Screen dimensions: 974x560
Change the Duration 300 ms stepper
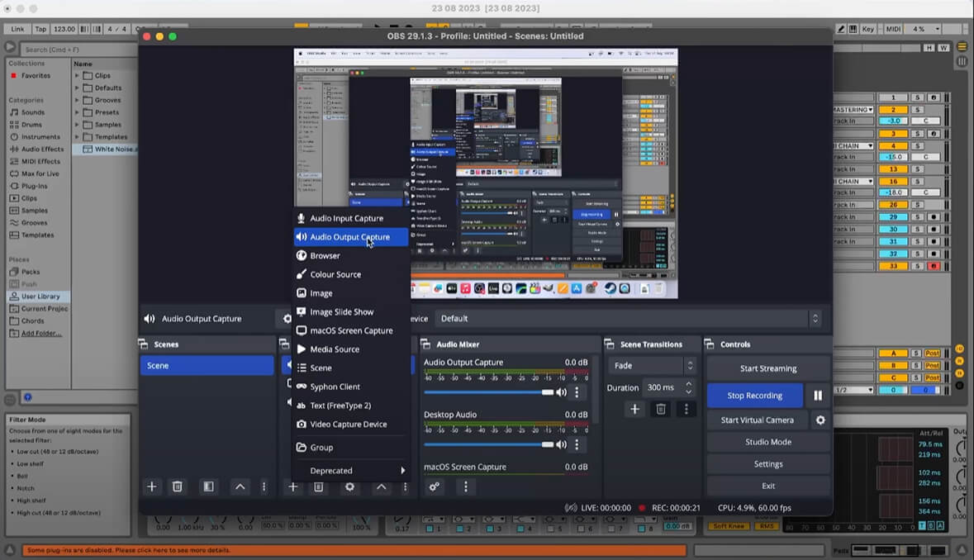coord(688,387)
